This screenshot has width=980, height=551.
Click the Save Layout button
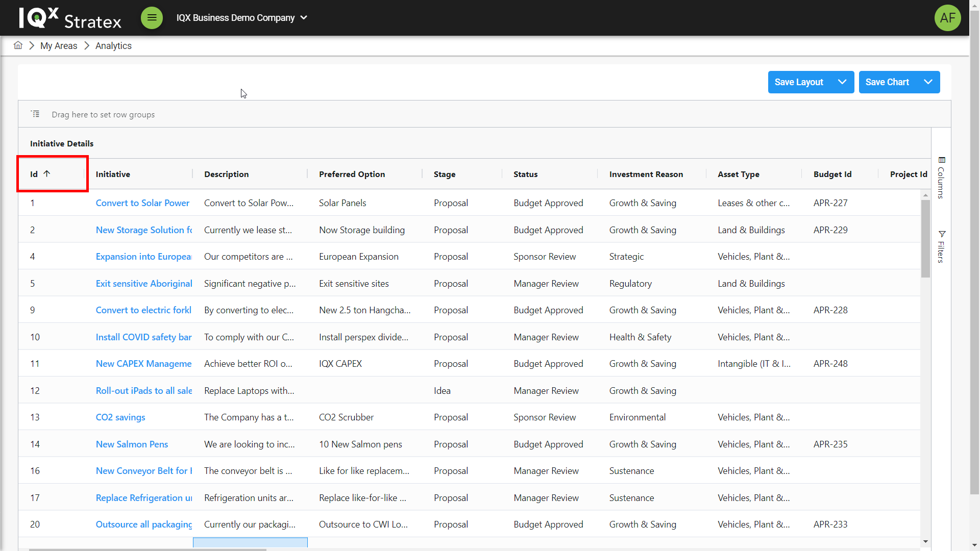coord(799,82)
